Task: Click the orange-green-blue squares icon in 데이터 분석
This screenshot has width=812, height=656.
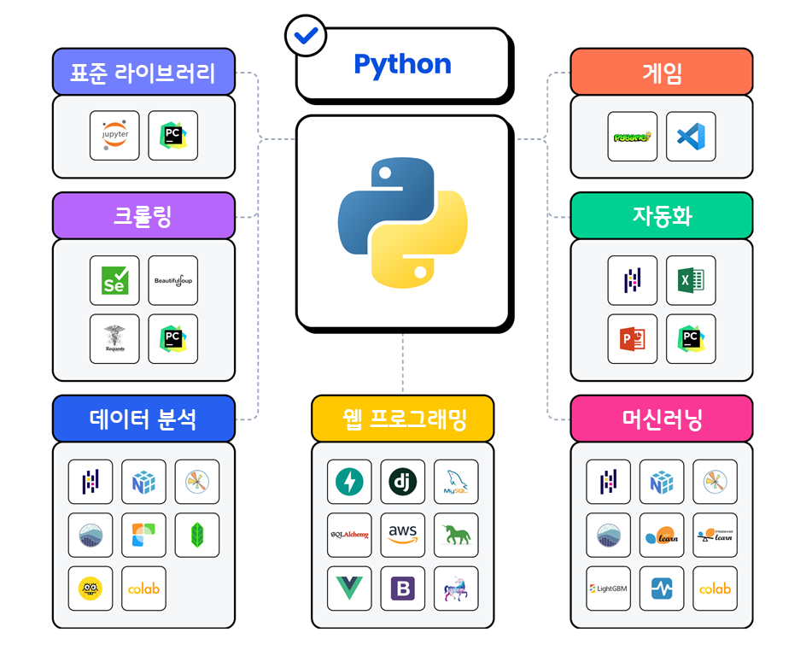Action: (x=144, y=536)
